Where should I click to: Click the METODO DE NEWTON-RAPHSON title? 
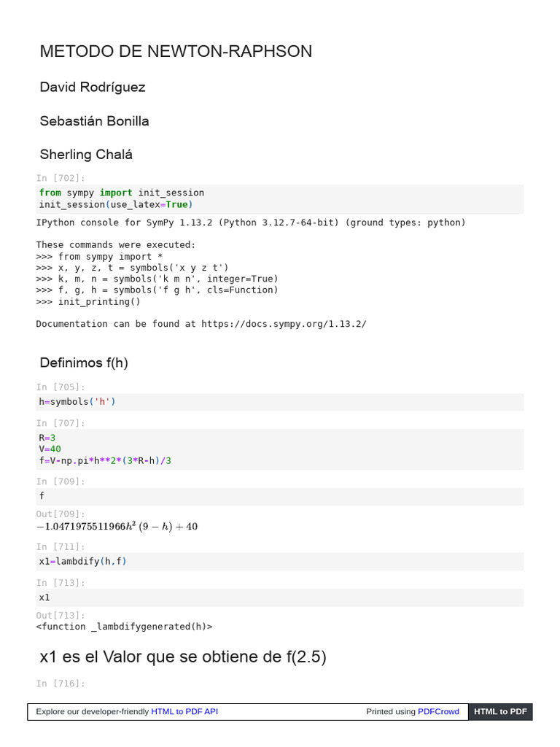point(176,51)
